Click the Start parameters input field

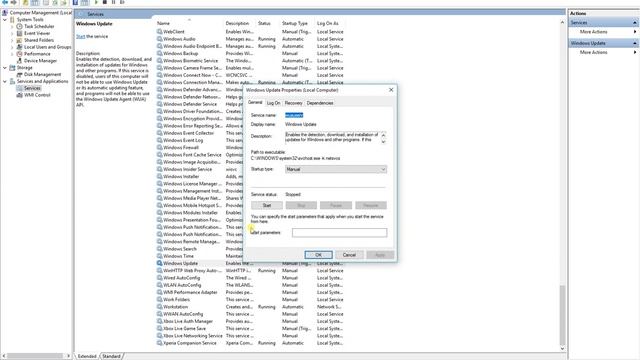coord(340,233)
